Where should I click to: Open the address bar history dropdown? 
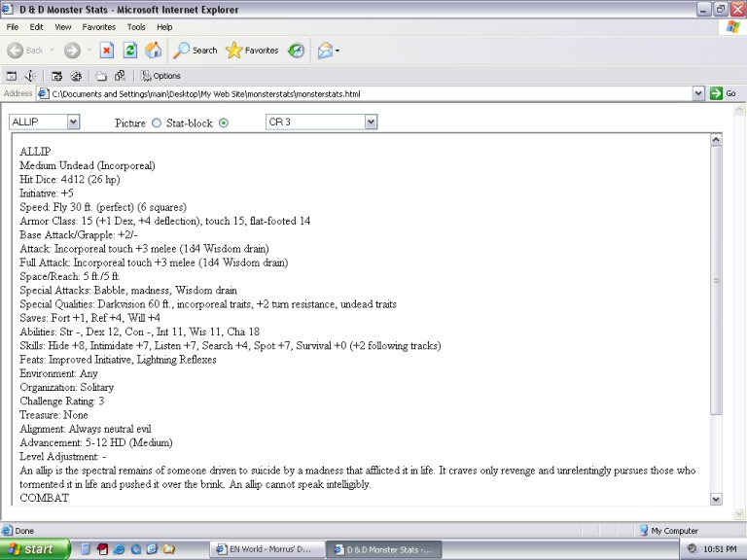tap(698, 93)
